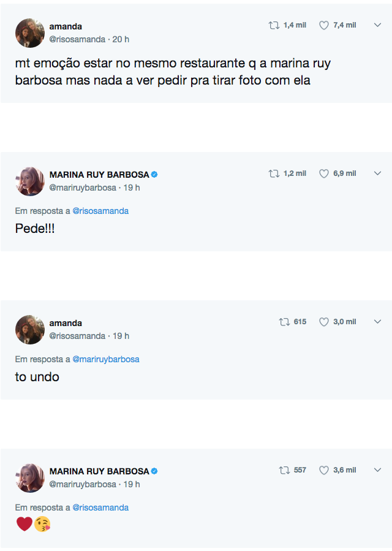Viewport: 392px width, 551px height.
Task: Open chevron menu on heart emoji tweet
Action: point(377,470)
